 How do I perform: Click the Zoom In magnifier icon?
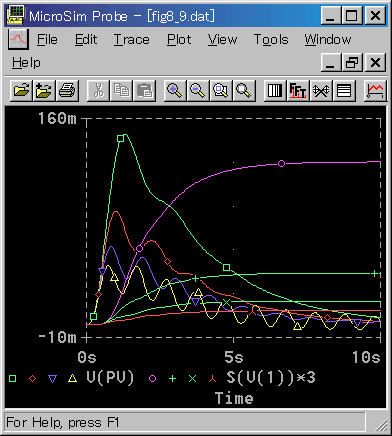(175, 90)
